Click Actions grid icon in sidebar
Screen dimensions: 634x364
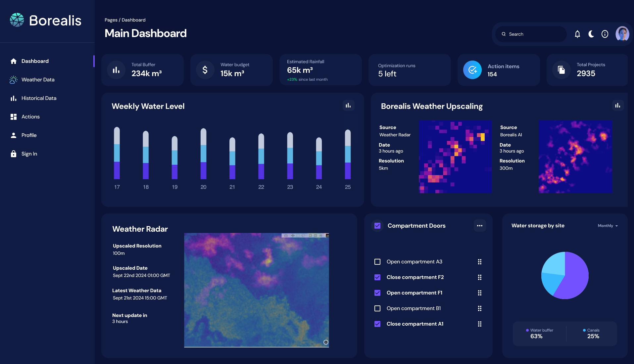click(x=14, y=117)
